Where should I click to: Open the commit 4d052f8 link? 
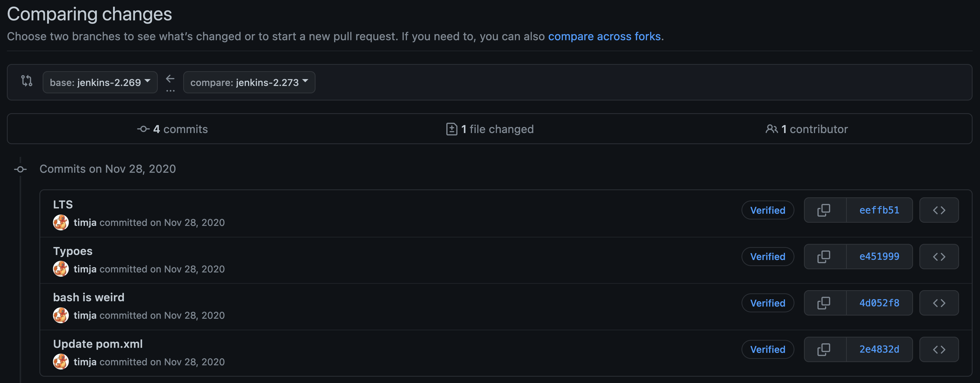879,303
